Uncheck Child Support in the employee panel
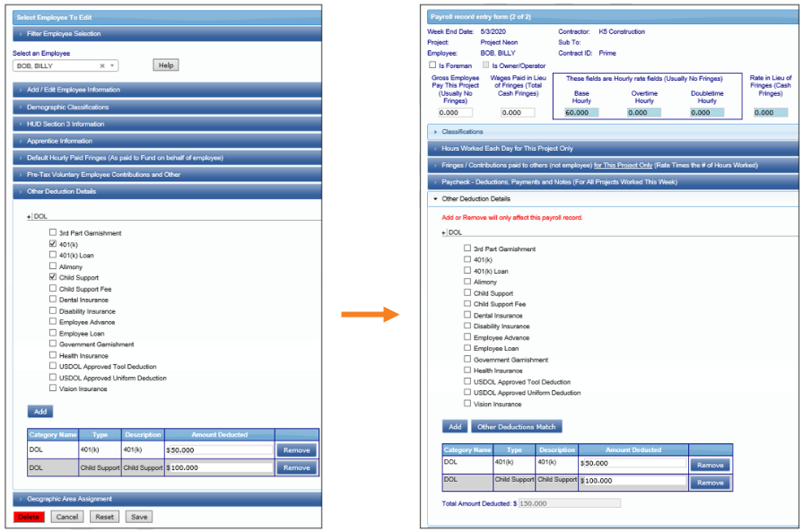 tap(53, 277)
